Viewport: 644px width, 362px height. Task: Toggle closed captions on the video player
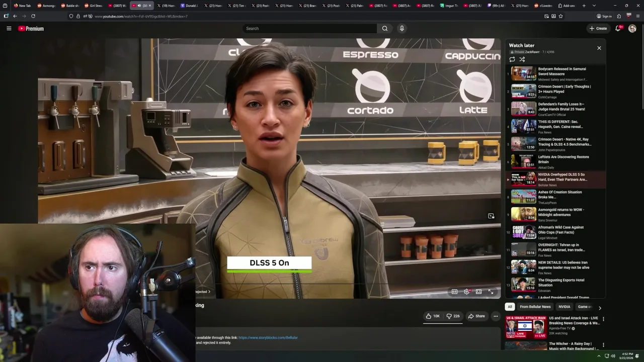tap(454, 292)
